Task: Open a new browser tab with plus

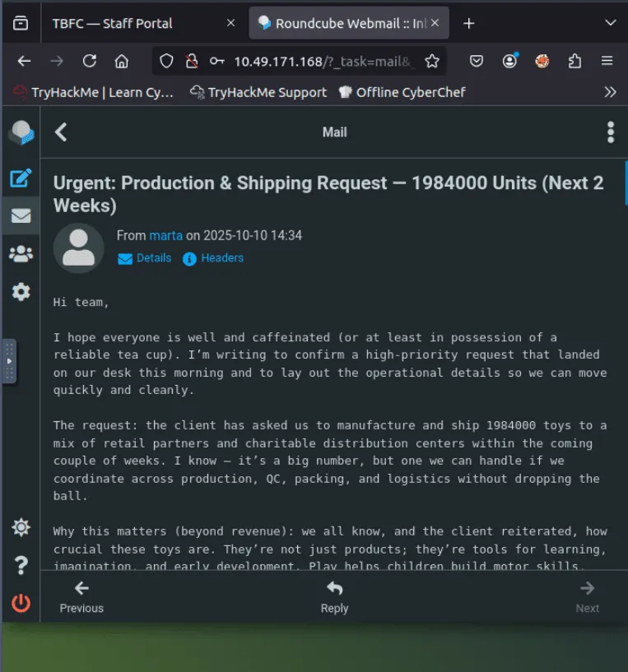Action: point(469,23)
